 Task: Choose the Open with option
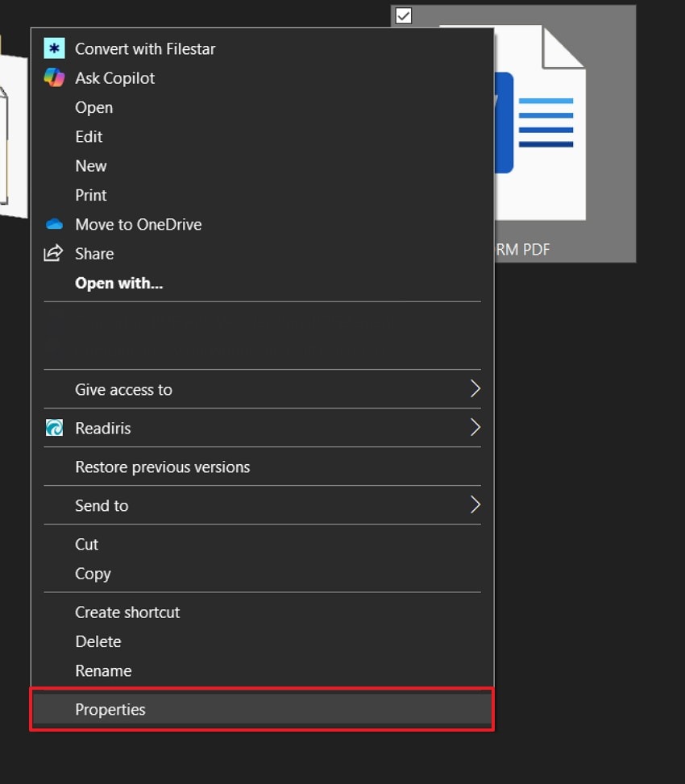(x=118, y=283)
